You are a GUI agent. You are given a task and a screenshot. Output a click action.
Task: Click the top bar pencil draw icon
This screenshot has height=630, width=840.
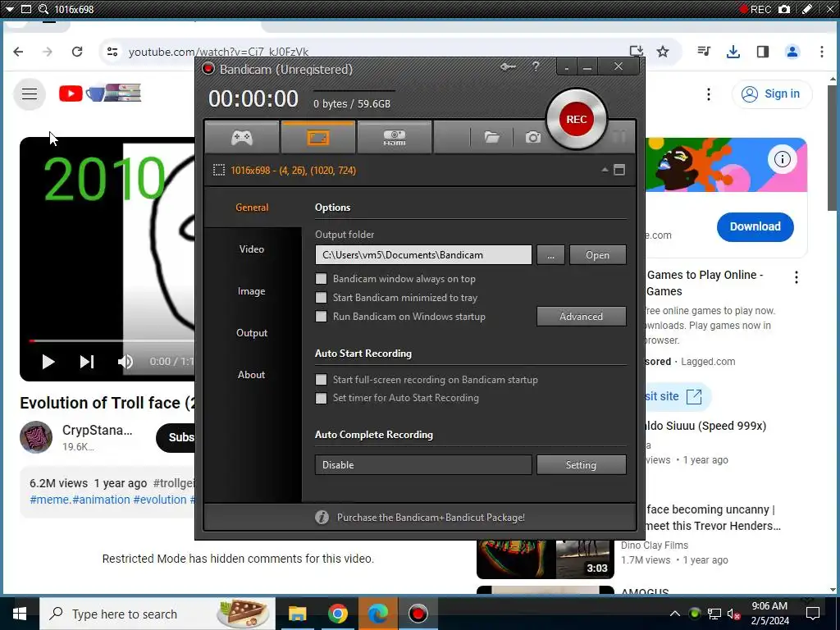point(807,9)
